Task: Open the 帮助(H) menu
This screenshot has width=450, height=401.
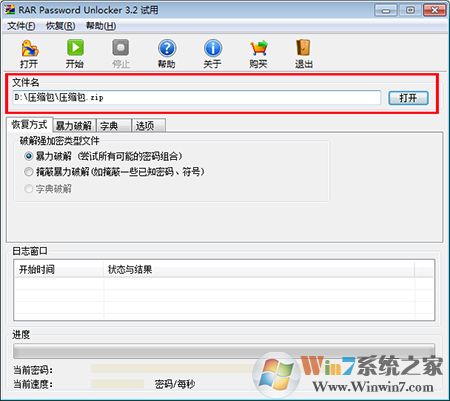Action: tap(101, 26)
